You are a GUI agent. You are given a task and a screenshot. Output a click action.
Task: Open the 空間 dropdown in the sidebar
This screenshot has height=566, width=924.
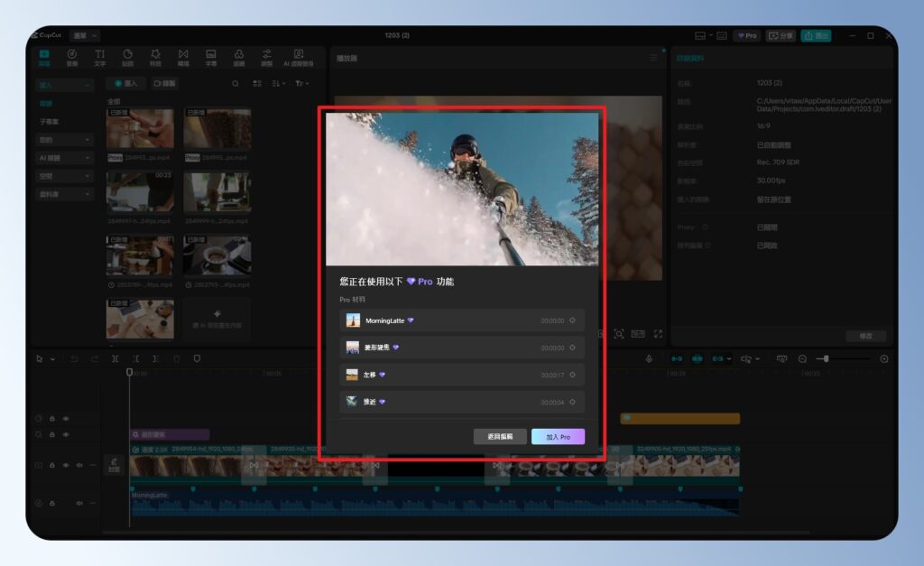pos(63,176)
